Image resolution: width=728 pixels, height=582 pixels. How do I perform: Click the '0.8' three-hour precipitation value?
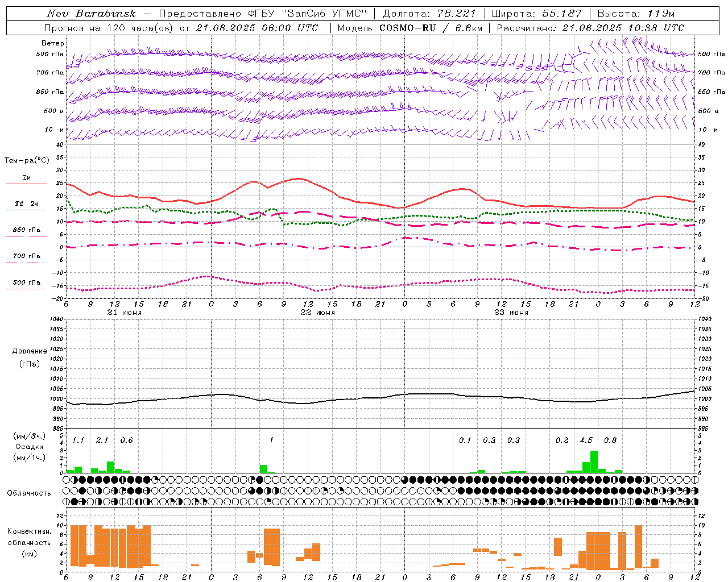coord(610,440)
